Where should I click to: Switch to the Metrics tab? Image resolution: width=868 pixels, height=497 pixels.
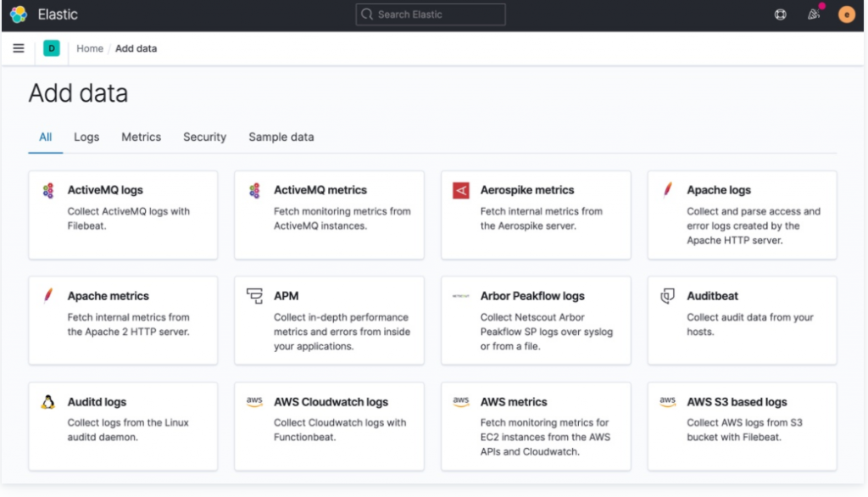[142, 137]
